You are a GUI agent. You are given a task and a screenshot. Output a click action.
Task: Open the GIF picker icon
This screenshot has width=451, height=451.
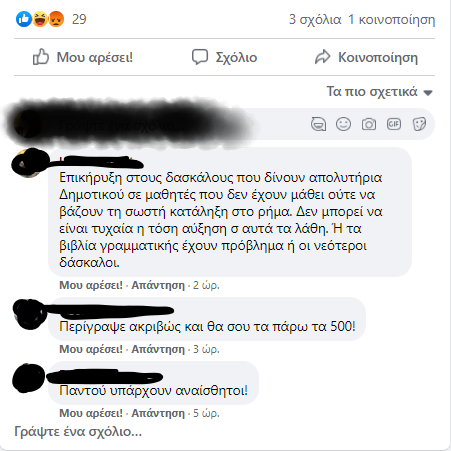click(x=394, y=124)
